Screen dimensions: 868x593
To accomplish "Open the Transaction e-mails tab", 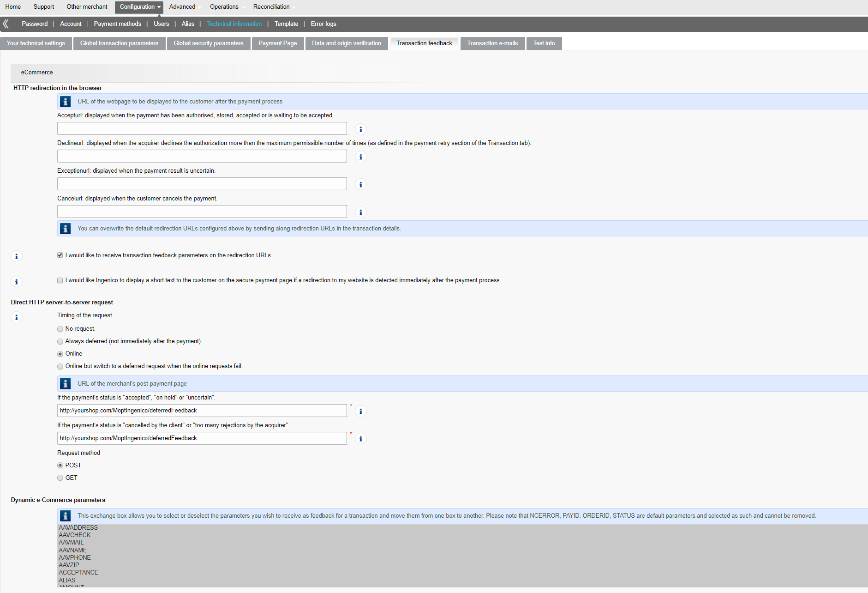I will point(492,43).
